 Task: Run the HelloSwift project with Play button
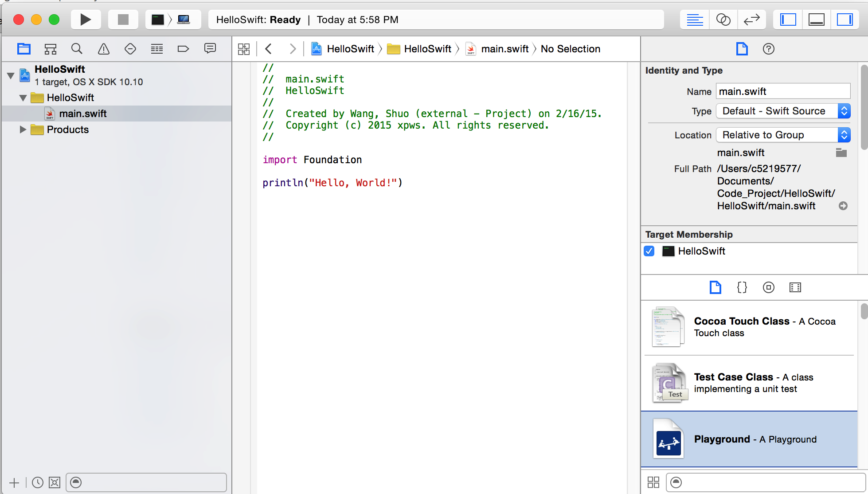coord(86,20)
